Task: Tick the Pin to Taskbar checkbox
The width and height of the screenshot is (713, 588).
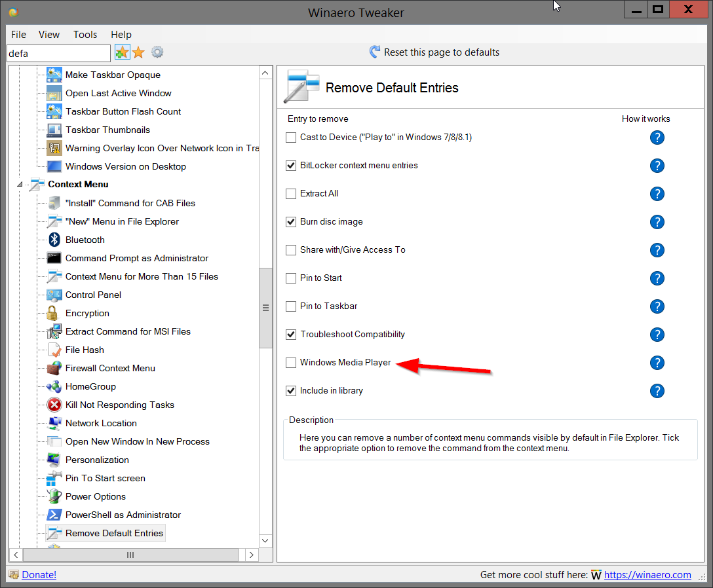Action: (291, 306)
